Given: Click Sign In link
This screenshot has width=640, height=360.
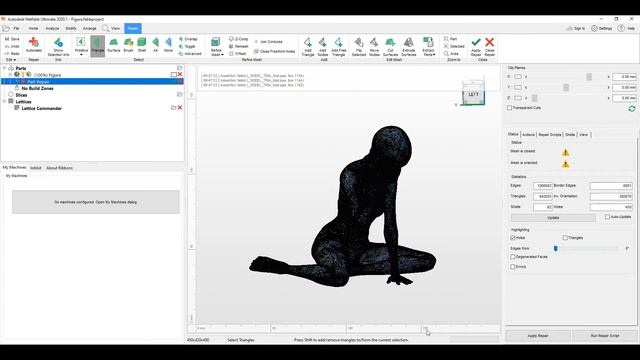Looking at the screenshot, I should [x=576, y=28].
